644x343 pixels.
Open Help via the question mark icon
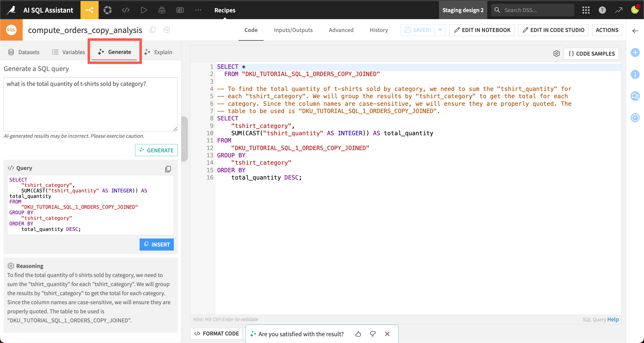point(602,10)
